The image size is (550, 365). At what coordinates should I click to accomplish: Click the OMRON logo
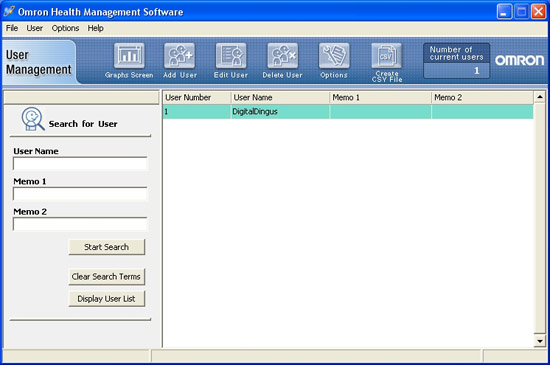519,60
